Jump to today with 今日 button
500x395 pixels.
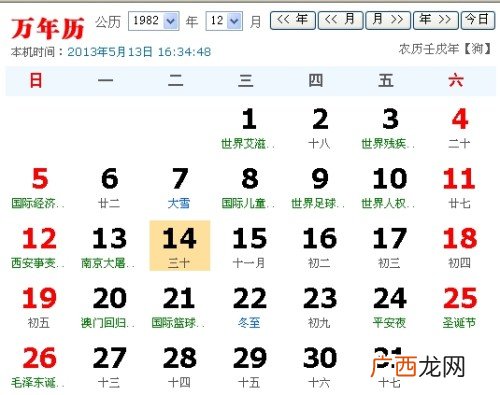pyautogui.click(x=478, y=20)
